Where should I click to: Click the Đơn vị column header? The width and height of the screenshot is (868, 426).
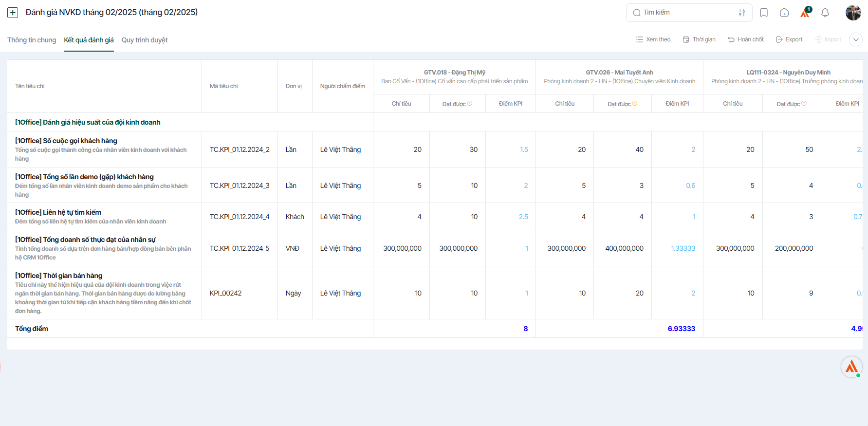[294, 86]
